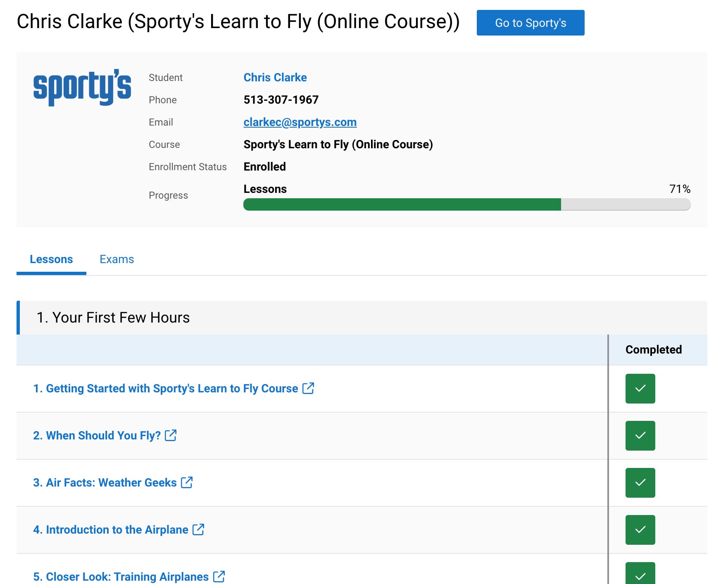Screen dimensions: 728x584
Task: Click the Completed column header
Action: [x=654, y=350]
